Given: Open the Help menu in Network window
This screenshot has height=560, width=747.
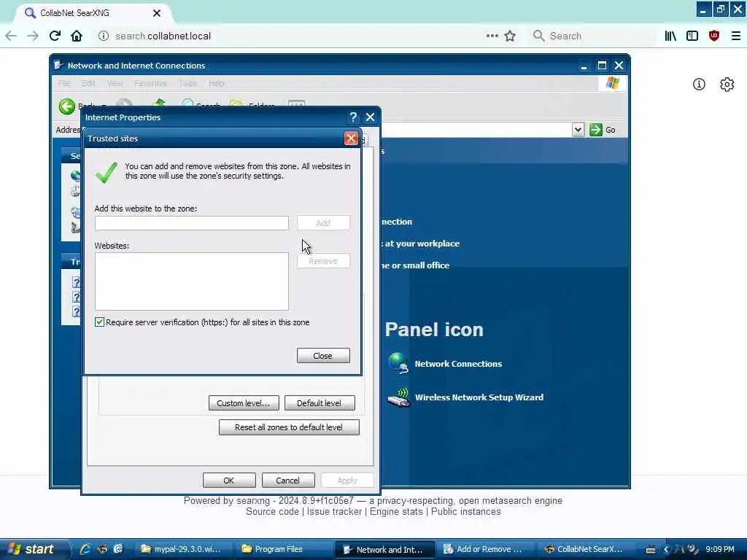Looking at the screenshot, I should tap(216, 83).
